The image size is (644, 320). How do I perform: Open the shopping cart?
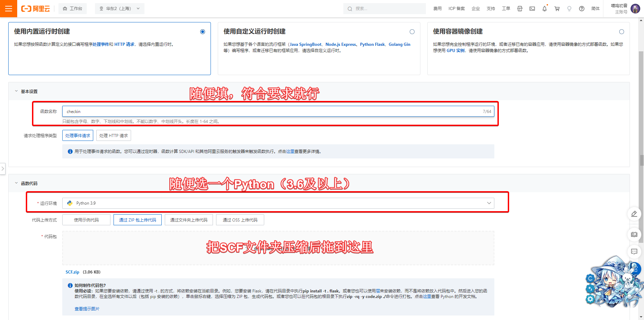[x=557, y=9]
